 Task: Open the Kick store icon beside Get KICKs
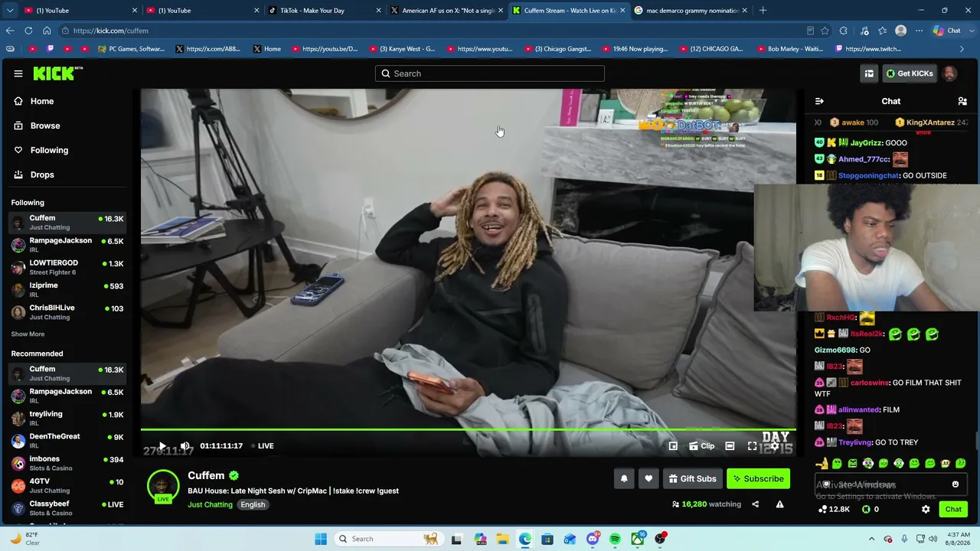pos(869,73)
